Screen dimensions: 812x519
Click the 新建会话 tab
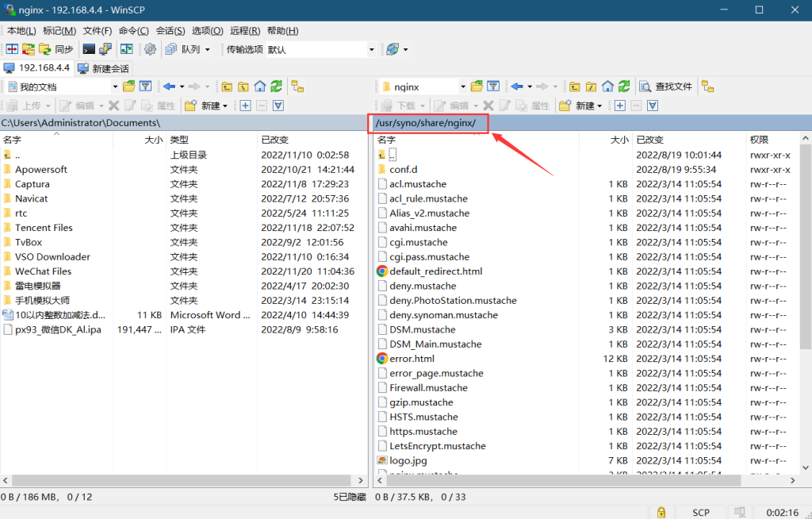coord(104,68)
